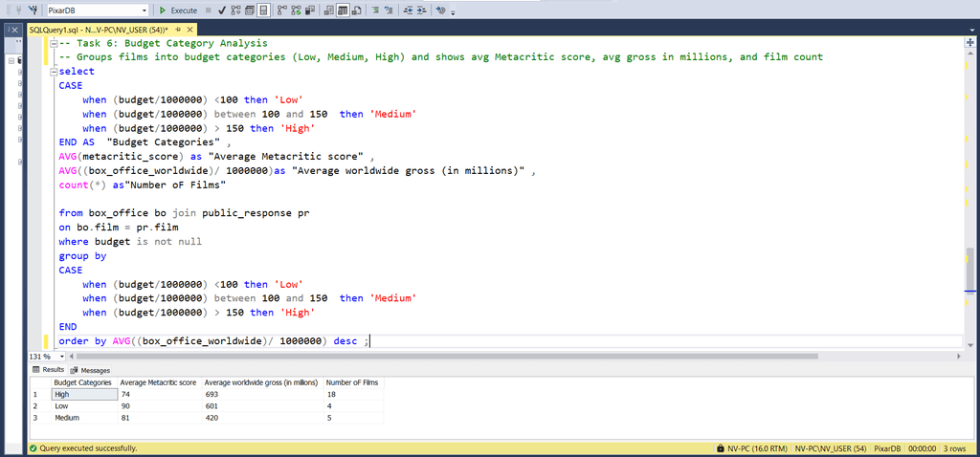The width and height of the screenshot is (980, 457).
Task: Open the PixarDB database dropdown
Action: point(144,10)
